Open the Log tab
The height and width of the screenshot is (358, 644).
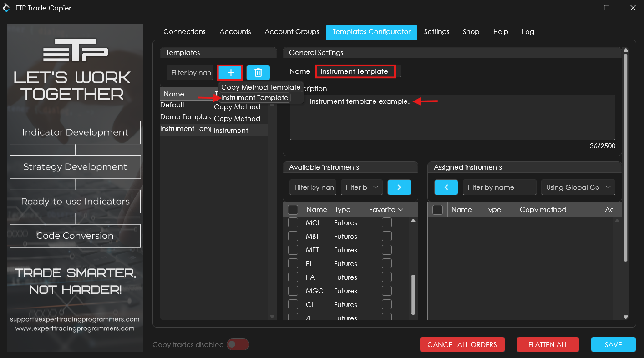coord(528,32)
